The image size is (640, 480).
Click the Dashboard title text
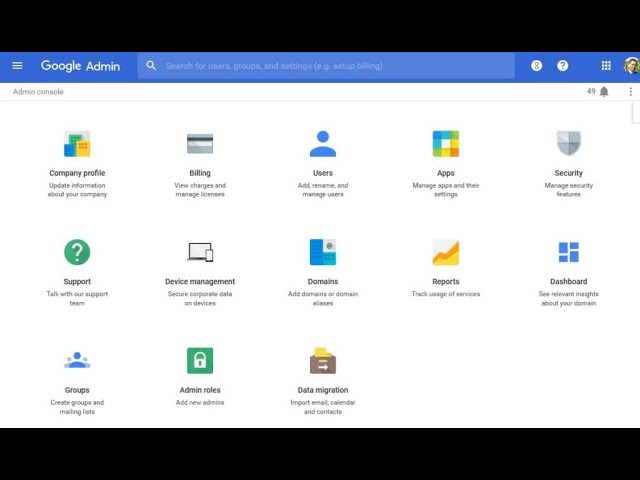[569, 282]
